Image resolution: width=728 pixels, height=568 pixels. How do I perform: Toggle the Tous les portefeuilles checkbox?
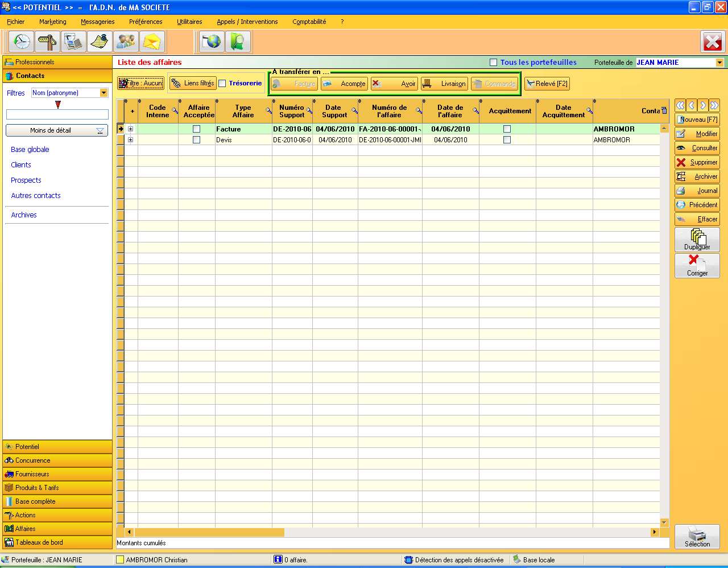(494, 63)
